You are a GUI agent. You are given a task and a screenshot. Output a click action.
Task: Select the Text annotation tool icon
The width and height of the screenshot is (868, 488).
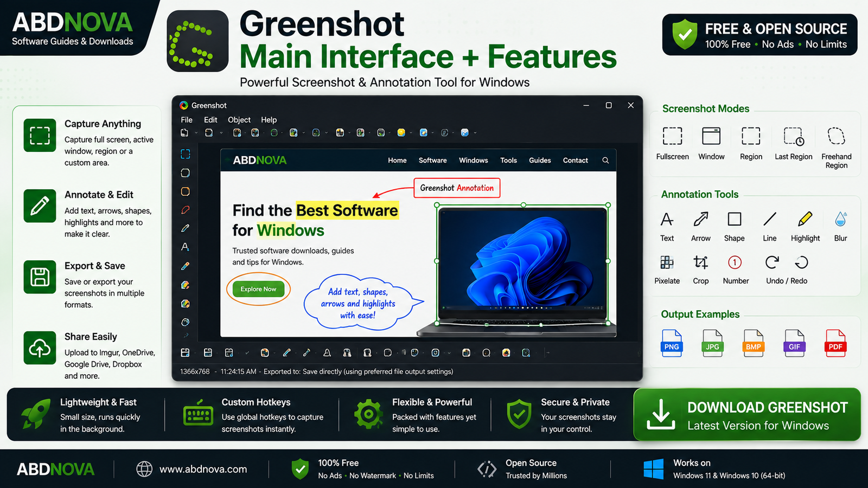pos(667,219)
